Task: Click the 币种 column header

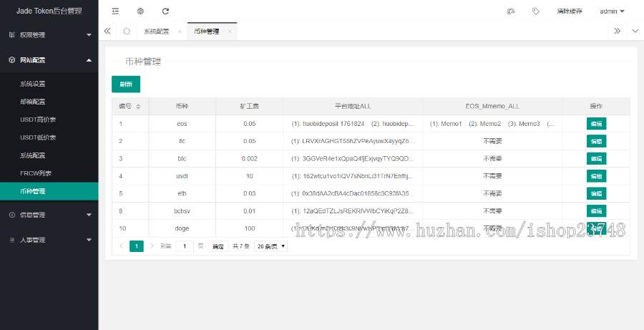Action: pos(182,106)
